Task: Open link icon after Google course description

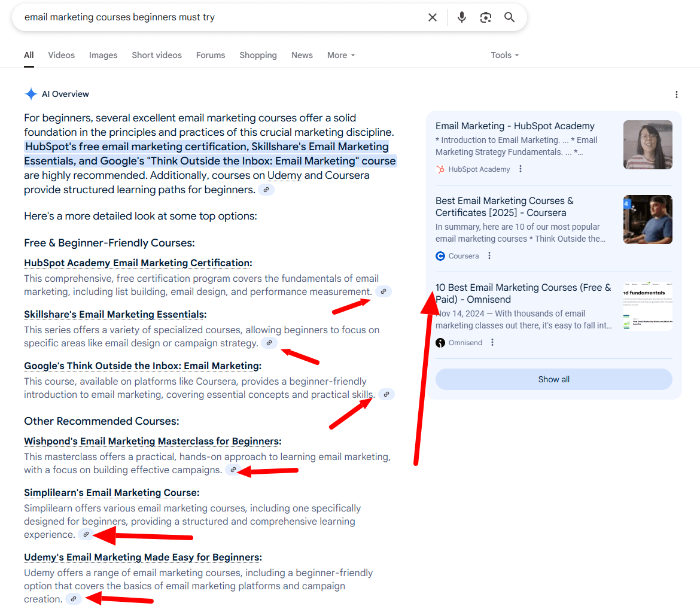Action: (386, 394)
